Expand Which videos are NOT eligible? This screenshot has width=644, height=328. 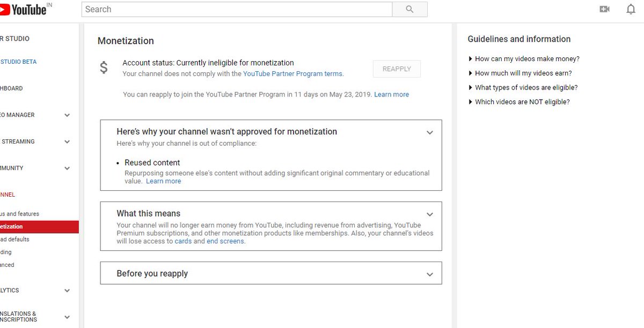tap(519, 102)
